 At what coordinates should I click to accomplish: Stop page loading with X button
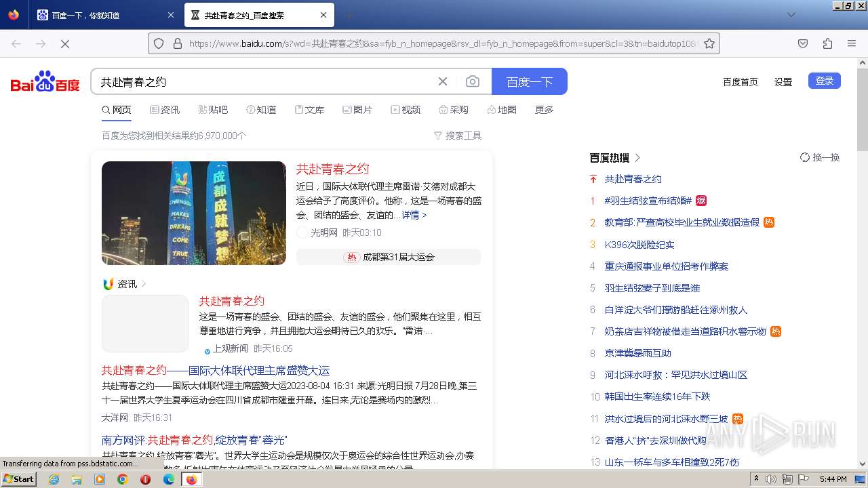[65, 43]
